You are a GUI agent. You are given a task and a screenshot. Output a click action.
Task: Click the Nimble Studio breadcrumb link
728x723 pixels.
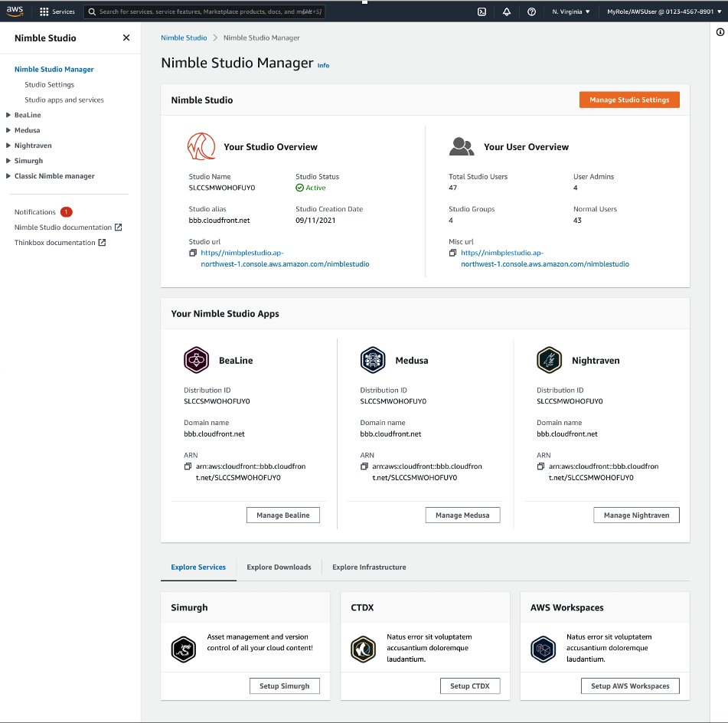point(184,38)
